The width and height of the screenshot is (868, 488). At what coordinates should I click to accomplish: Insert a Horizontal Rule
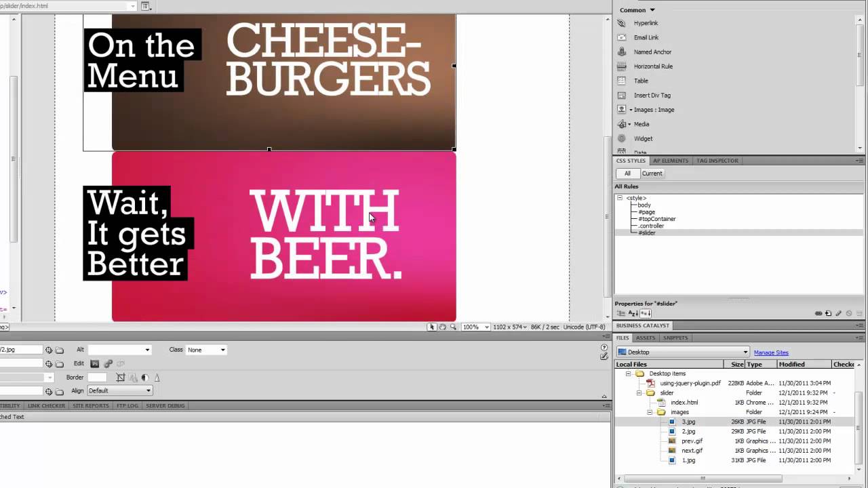(x=645, y=66)
